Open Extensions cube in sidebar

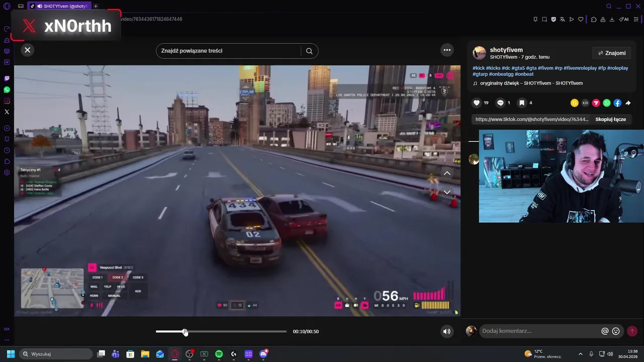[x=7, y=161]
